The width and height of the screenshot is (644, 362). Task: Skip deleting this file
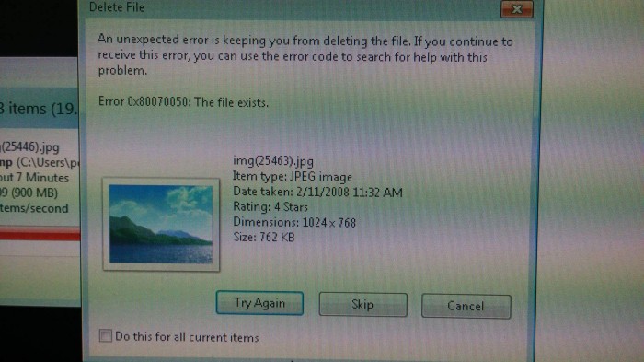363,305
